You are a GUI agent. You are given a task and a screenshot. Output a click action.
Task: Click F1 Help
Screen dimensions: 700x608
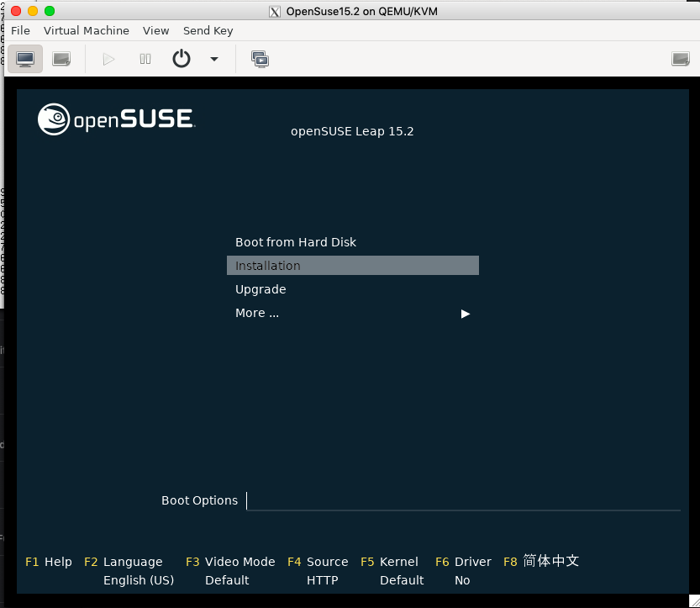(x=49, y=562)
